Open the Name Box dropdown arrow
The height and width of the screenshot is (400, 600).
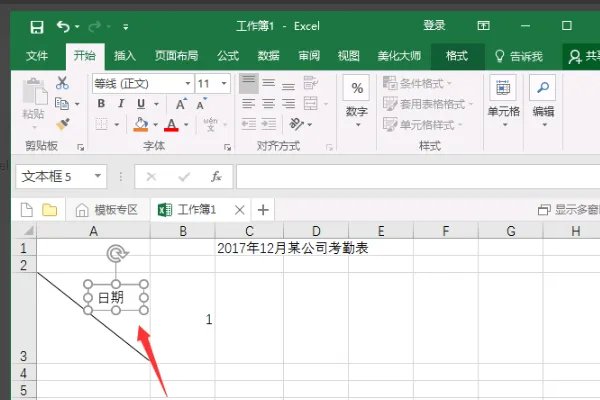click(x=98, y=176)
